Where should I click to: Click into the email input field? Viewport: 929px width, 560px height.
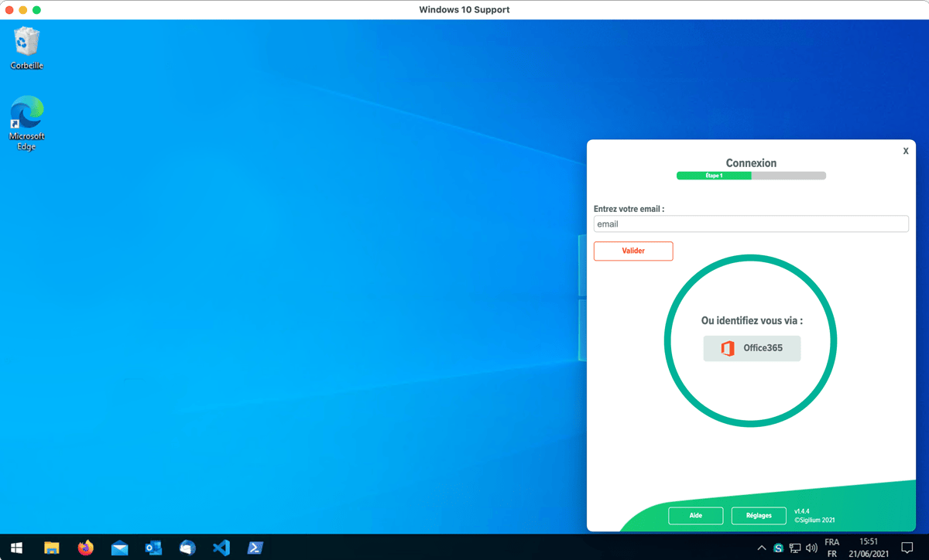[x=751, y=224]
